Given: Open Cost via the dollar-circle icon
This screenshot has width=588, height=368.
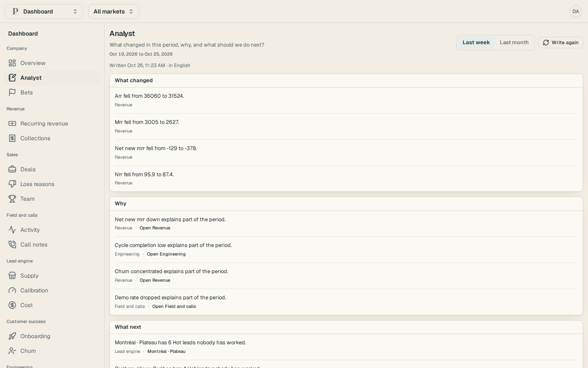Looking at the screenshot, I should 12,305.
